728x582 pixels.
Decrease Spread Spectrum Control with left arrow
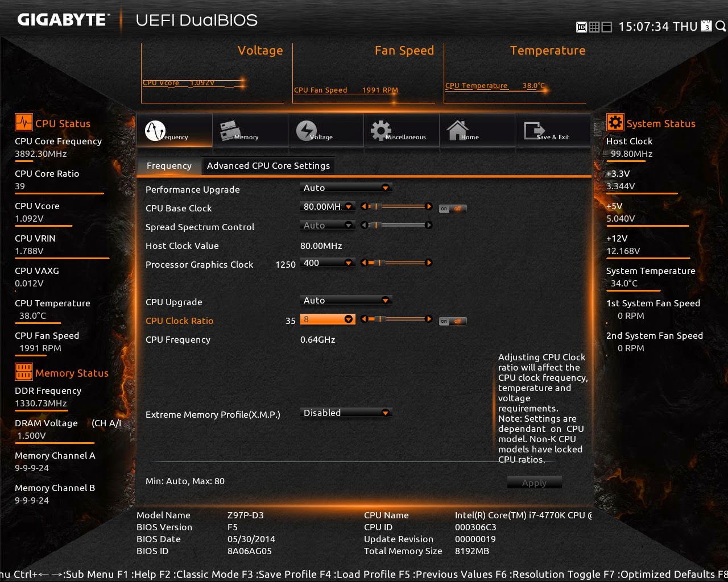[364, 226]
